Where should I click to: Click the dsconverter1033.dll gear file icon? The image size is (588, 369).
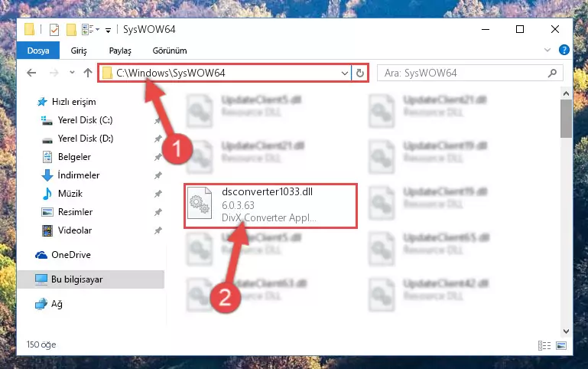tap(199, 203)
